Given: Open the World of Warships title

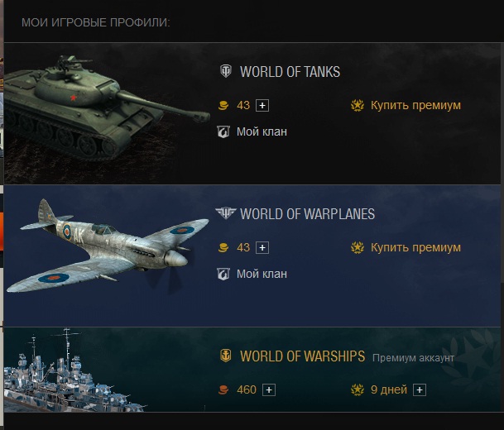Looking at the screenshot, I should pyautogui.click(x=302, y=356).
